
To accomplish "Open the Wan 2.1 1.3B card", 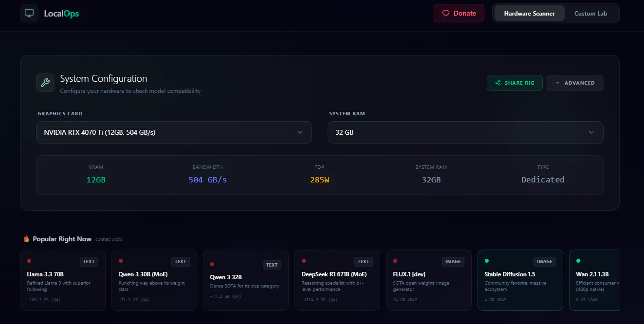I will [x=594, y=280].
